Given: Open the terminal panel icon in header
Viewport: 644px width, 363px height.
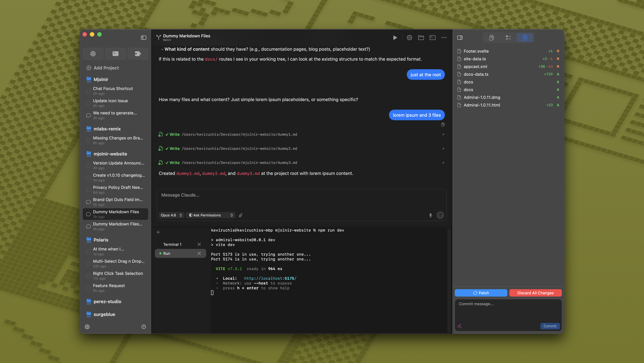Looking at the screenshot, I should 432,38.
